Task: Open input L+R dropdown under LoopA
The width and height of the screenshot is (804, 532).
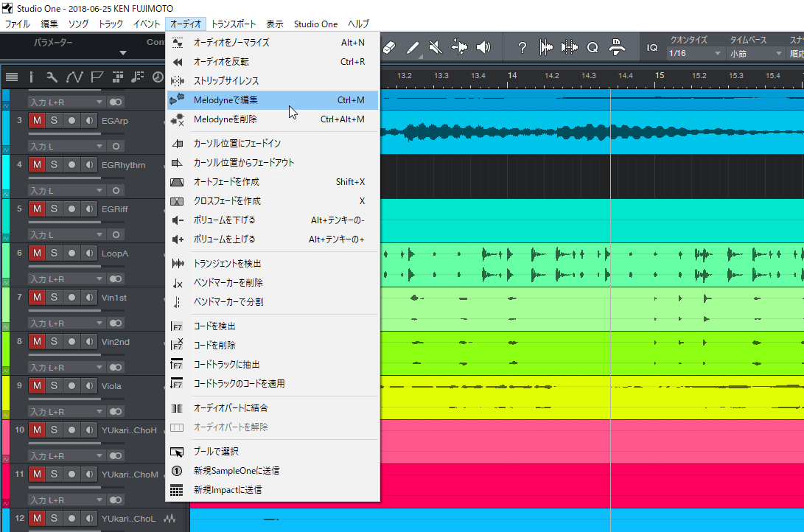Action: 66,279
